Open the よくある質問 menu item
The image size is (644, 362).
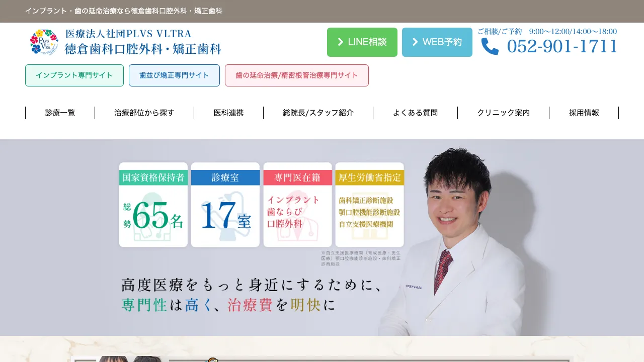coord(416,113)
